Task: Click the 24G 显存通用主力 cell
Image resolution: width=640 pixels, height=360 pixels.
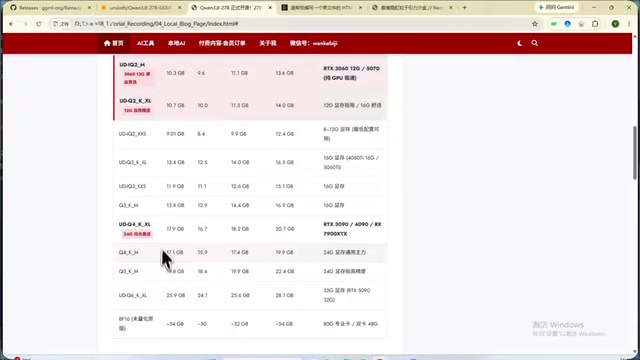Action: coord(344,253)
